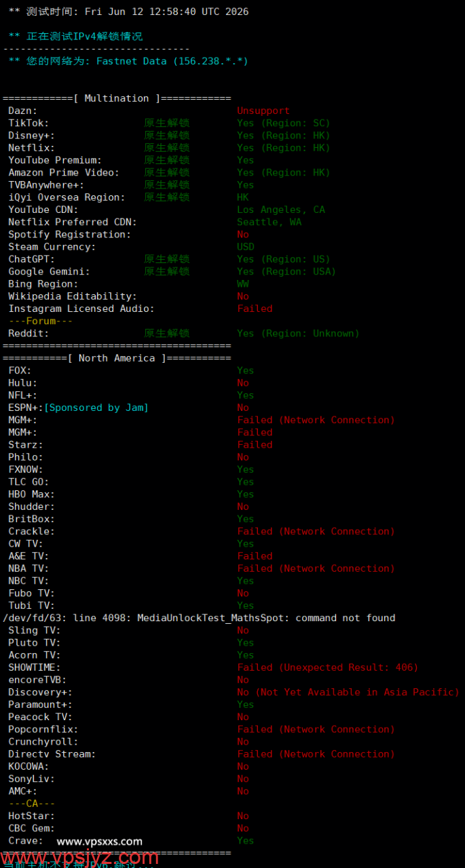Image resolution: width=465 pixels, height=868 pixels.
Task: Click the 'FOX:' label
Action: tap(20, 370)
